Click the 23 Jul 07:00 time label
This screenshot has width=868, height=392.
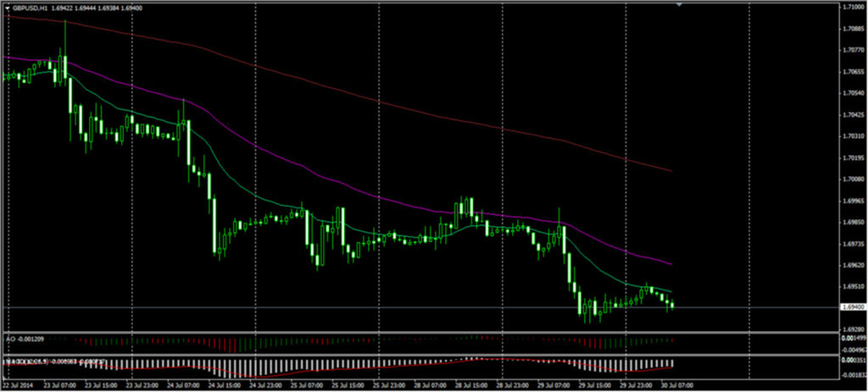(x=58, y=385)
